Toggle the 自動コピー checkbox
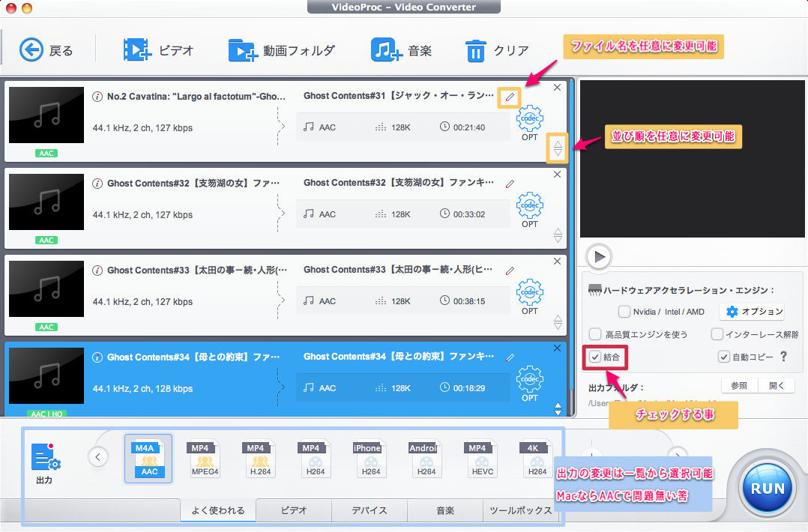The image size is (808, 532). tap(724, 357)
